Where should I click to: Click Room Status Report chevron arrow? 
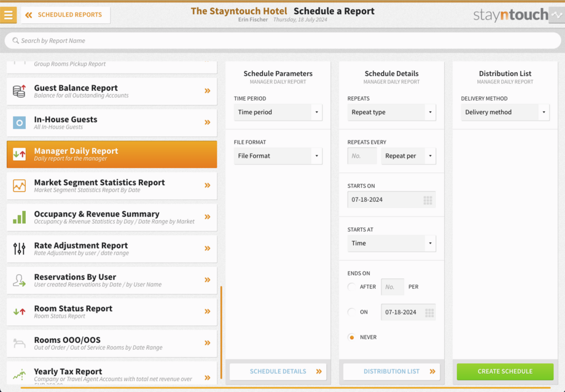(x=208, y=312)
